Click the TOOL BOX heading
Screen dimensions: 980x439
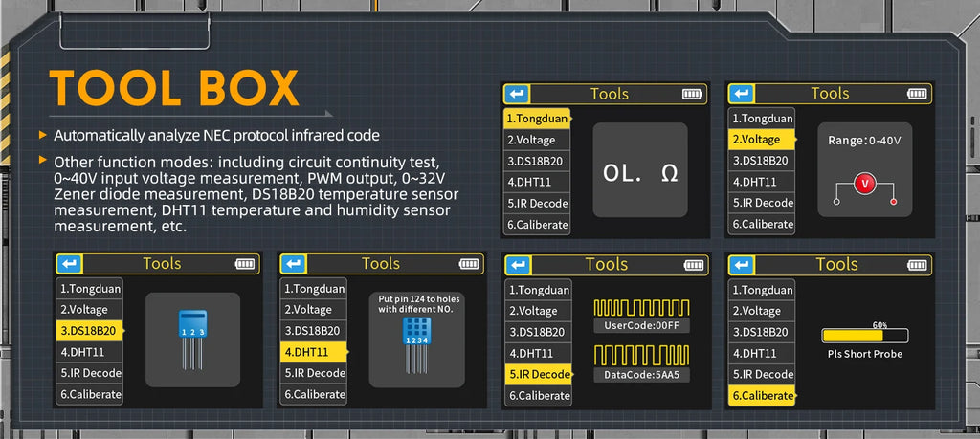tap(173, 88)
